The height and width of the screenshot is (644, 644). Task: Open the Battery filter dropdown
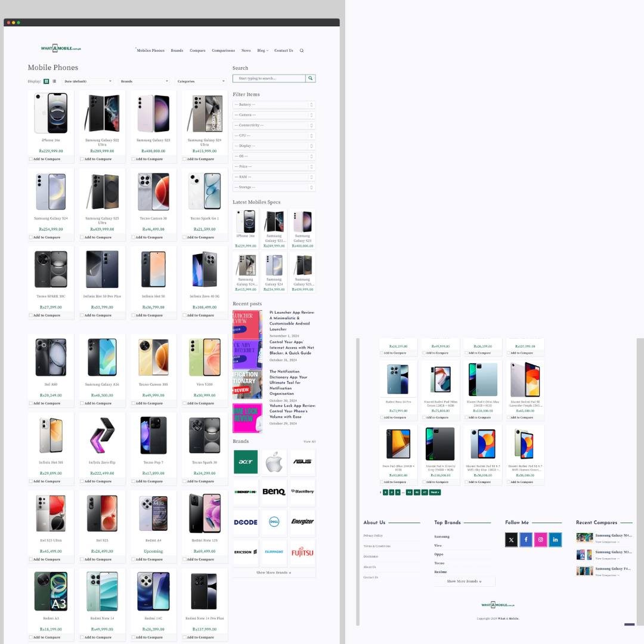[274, 105]
